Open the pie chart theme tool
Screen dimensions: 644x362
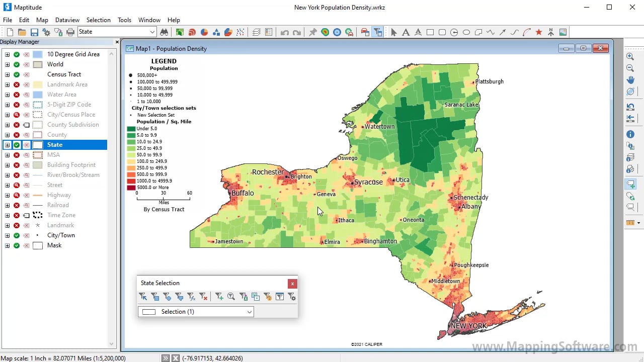coord(204,32)
